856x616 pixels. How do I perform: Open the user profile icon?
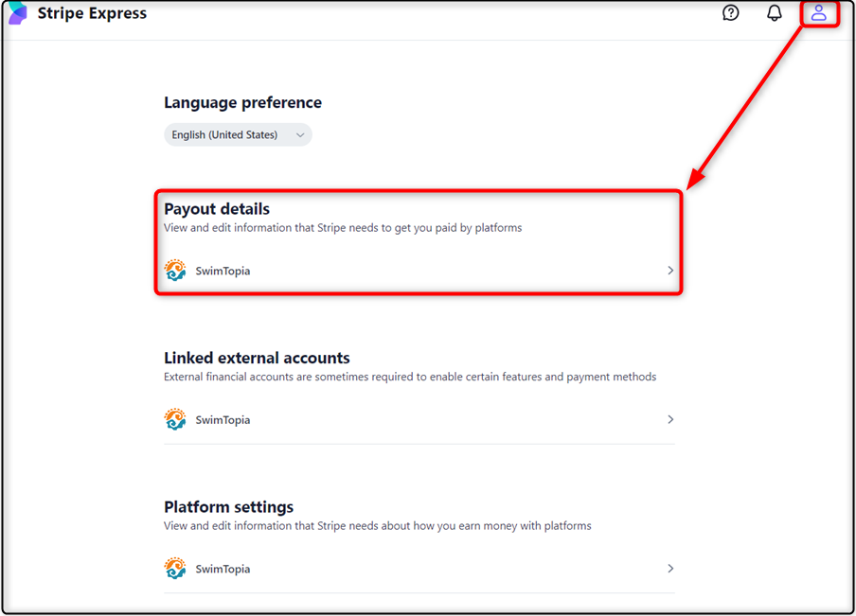(x=818, y=12)
